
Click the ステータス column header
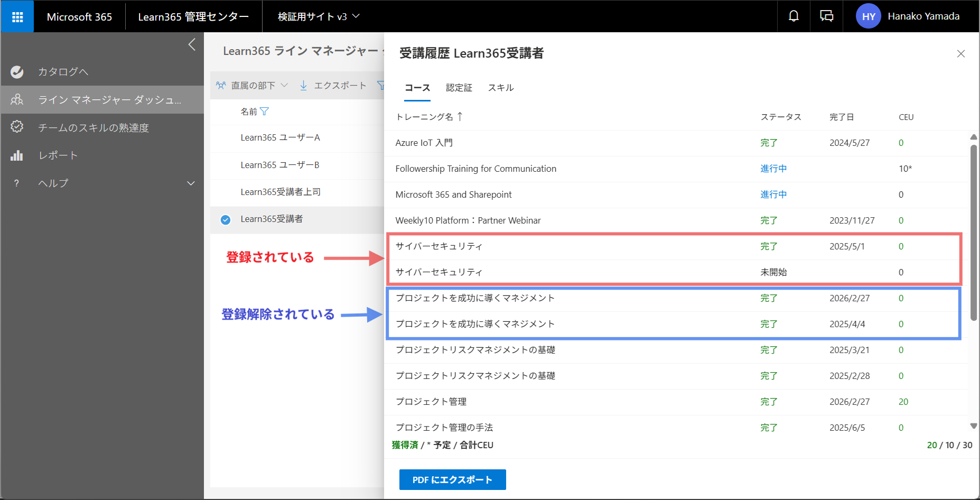coord(780,117)
